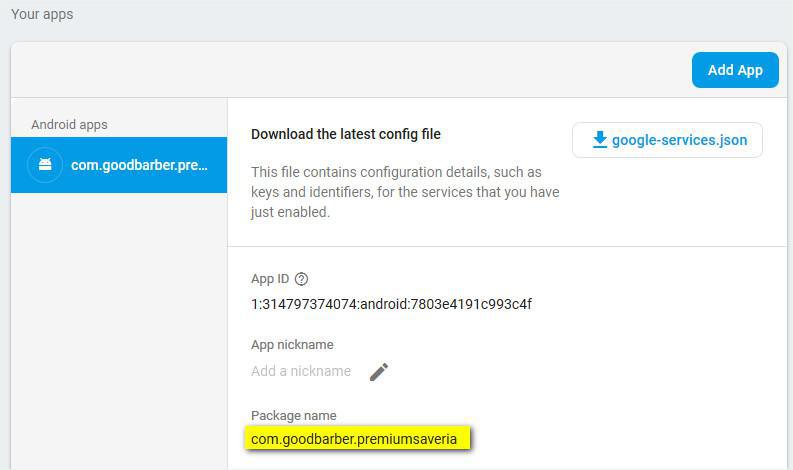
Task: Click the Package name label
Action: (294, 415)
